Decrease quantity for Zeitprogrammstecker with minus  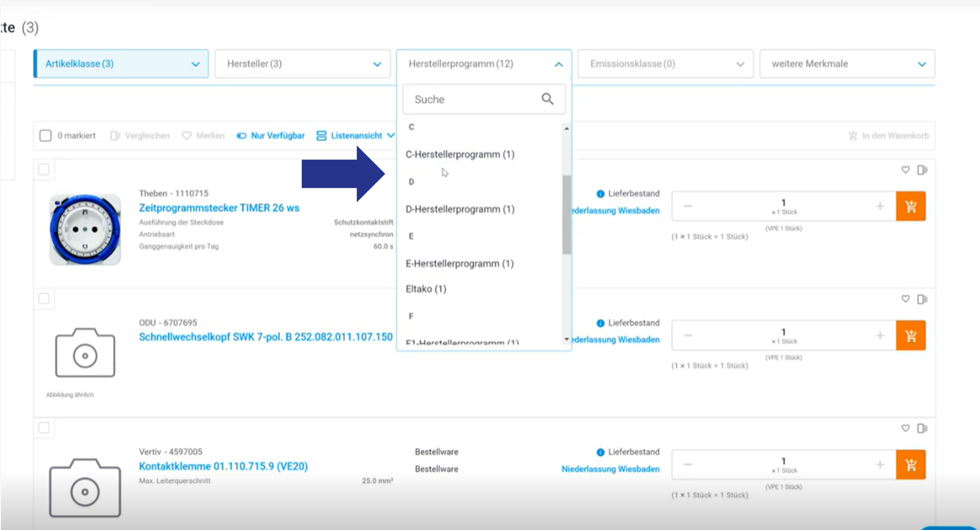click(x=687, y=206)
